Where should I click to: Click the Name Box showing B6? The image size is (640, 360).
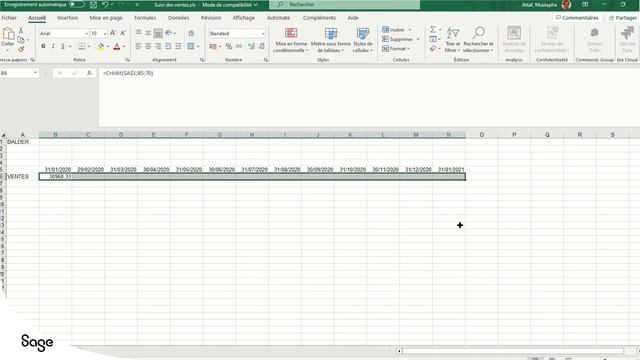pos(19,73)
